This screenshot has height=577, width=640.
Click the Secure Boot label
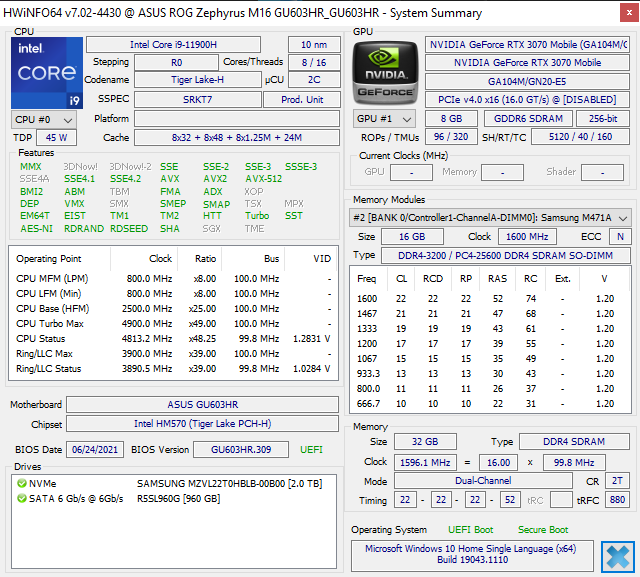click(x=543, y=529)
